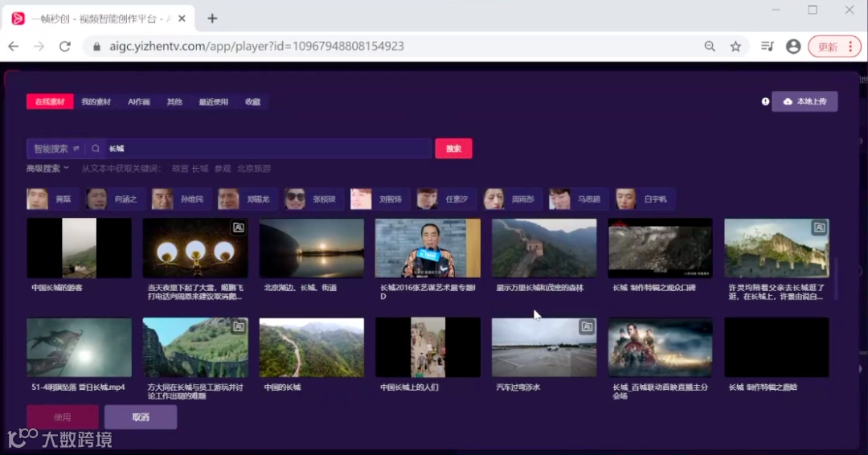Expand the 高级搜索 options
The width and height of the screenshot is (868, 455).
[47, 168]
